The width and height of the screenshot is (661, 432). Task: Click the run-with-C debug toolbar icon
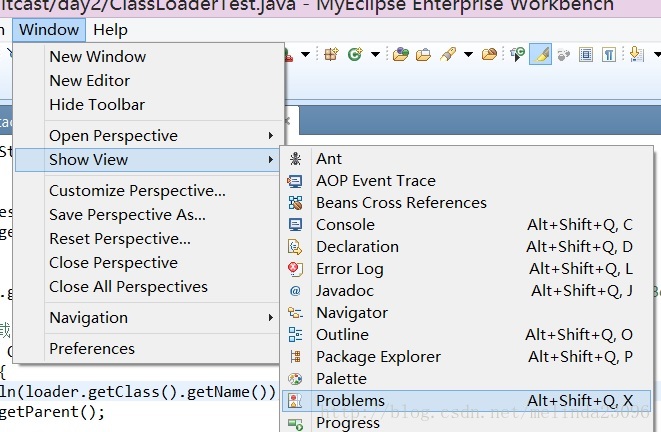pyautogui.click(x=518, y=54)
